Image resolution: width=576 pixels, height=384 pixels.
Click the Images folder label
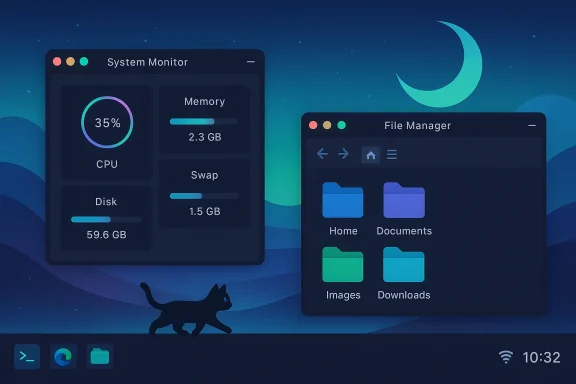[343, 295]
